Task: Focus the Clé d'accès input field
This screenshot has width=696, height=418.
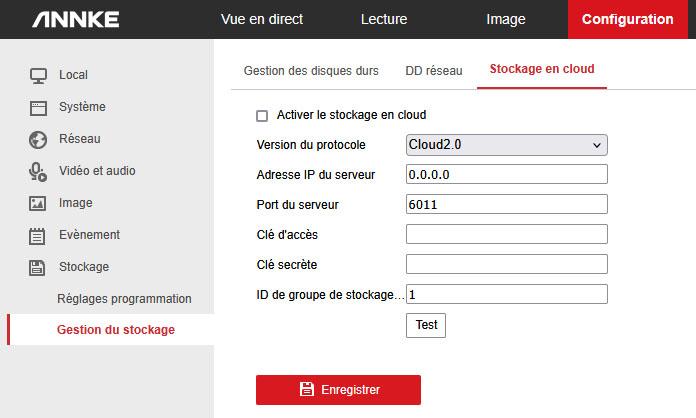Action: pyautogui.click(x=507, y=235)
